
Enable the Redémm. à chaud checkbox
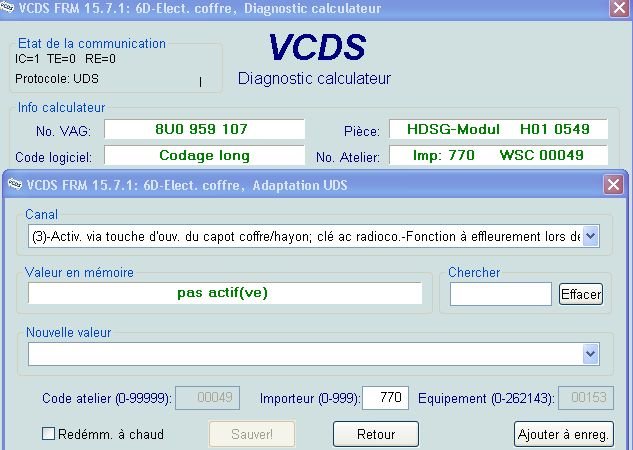tap(48, 434)
